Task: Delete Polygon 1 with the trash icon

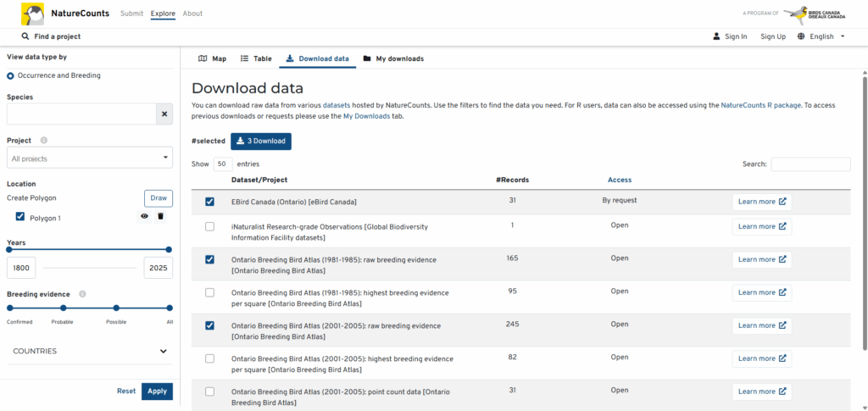Action: pos(160,217)
